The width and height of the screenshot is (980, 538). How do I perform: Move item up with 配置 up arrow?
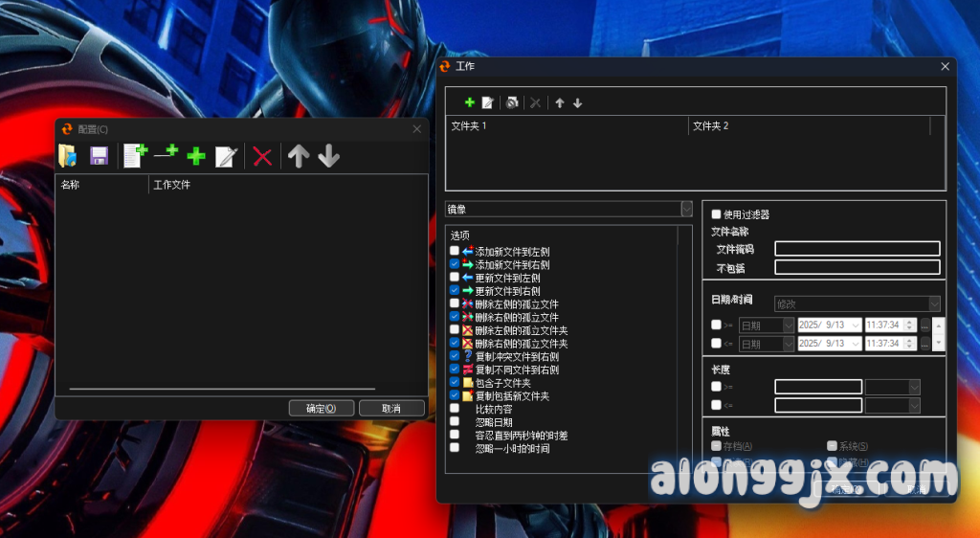[x=299, y=156]
